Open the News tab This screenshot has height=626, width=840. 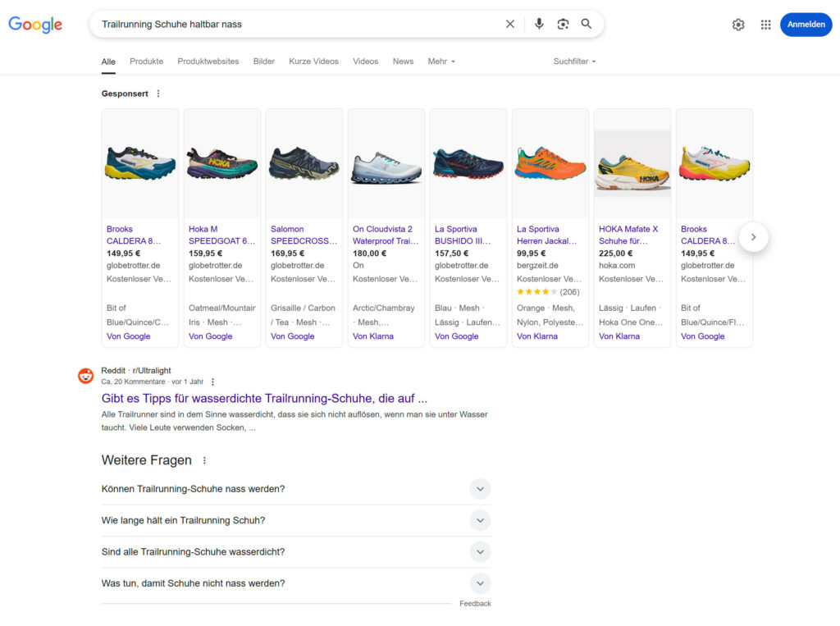coord(403,62)
